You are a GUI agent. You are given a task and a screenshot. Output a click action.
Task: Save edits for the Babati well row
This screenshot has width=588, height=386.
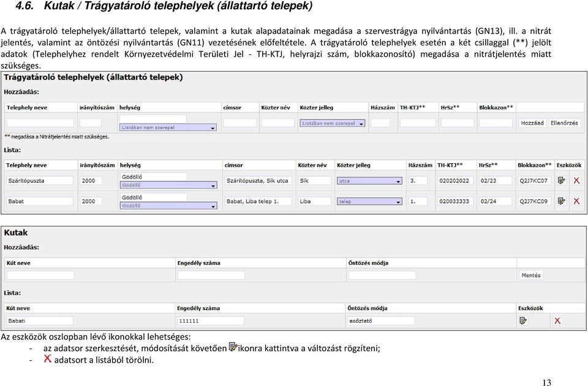pos(523,321)
